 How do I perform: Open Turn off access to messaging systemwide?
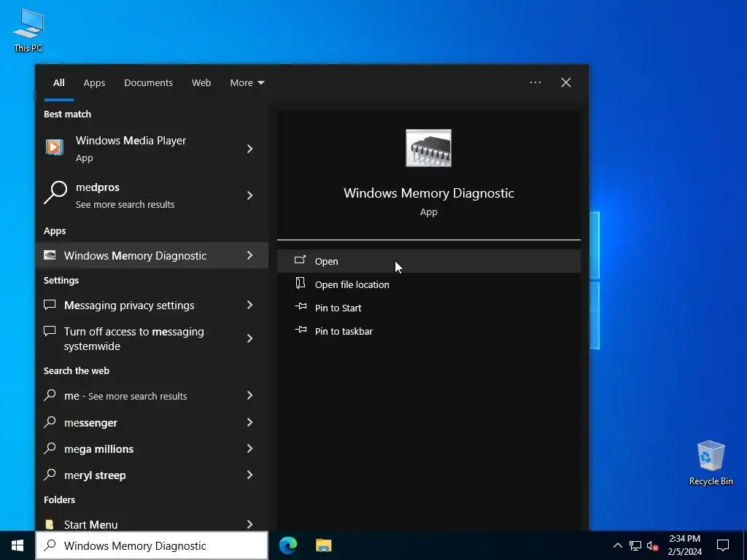[x=152, y=338]
